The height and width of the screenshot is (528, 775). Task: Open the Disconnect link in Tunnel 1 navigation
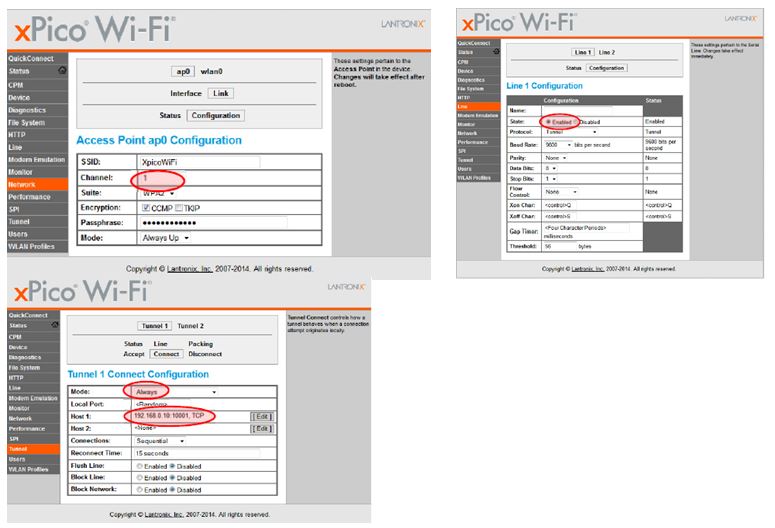(x=207, y=353)
